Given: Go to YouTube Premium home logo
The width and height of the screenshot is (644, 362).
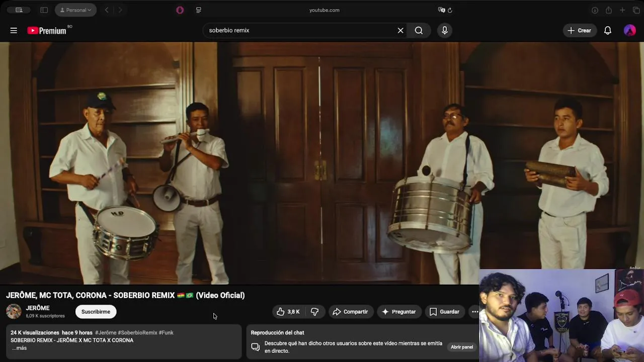Looking at the screenshot, I should click(x=47, y=31).
